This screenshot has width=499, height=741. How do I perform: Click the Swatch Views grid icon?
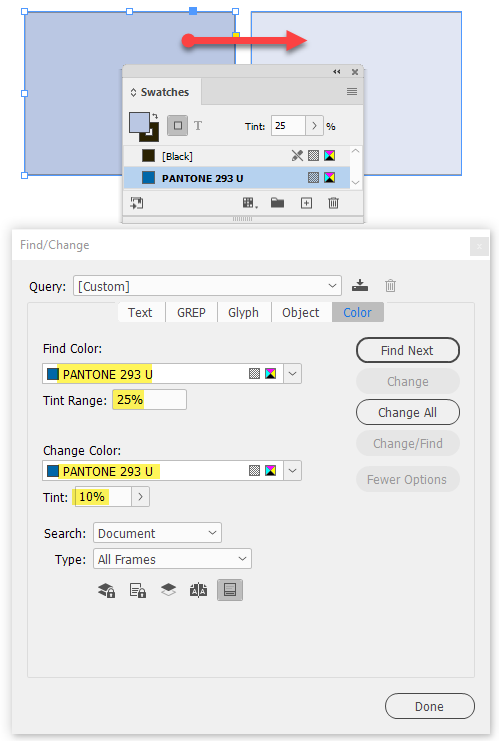click(x=250, y=203)
